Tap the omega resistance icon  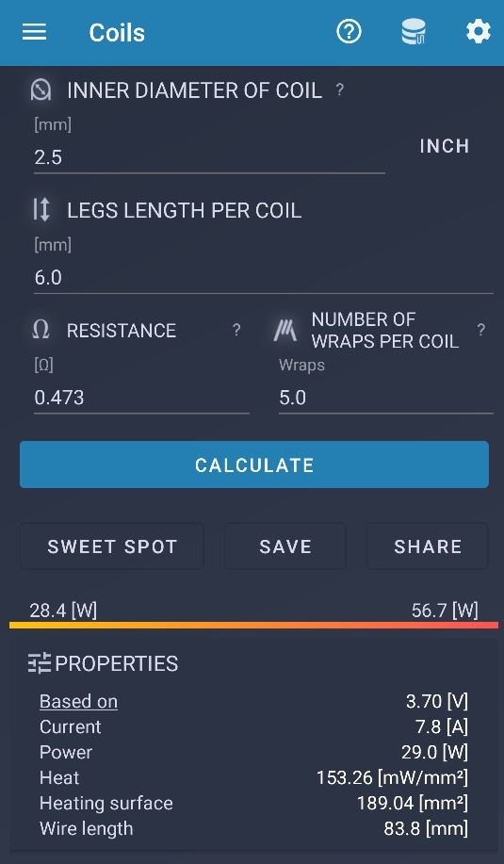(x=41, y=330)
